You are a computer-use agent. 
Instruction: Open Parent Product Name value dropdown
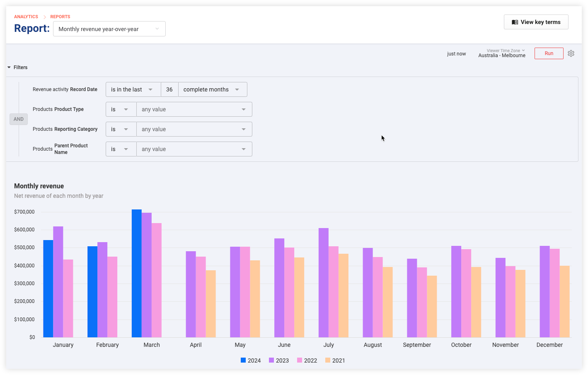point(194,149)
